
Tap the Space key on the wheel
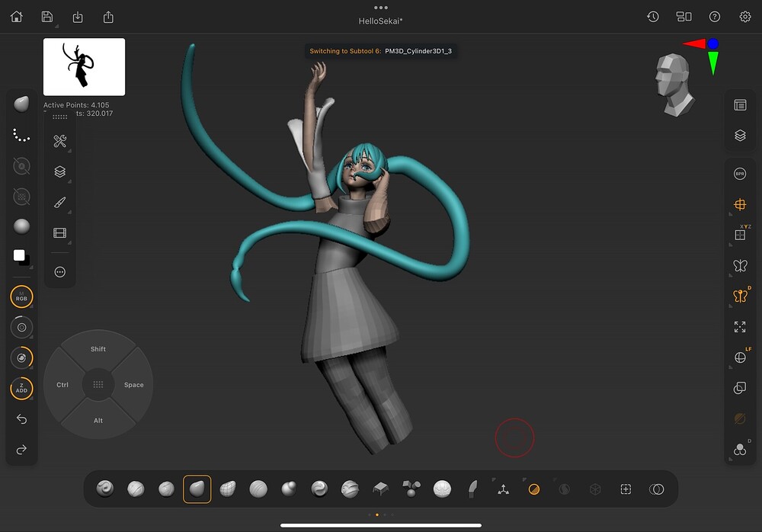coord(133,385)
